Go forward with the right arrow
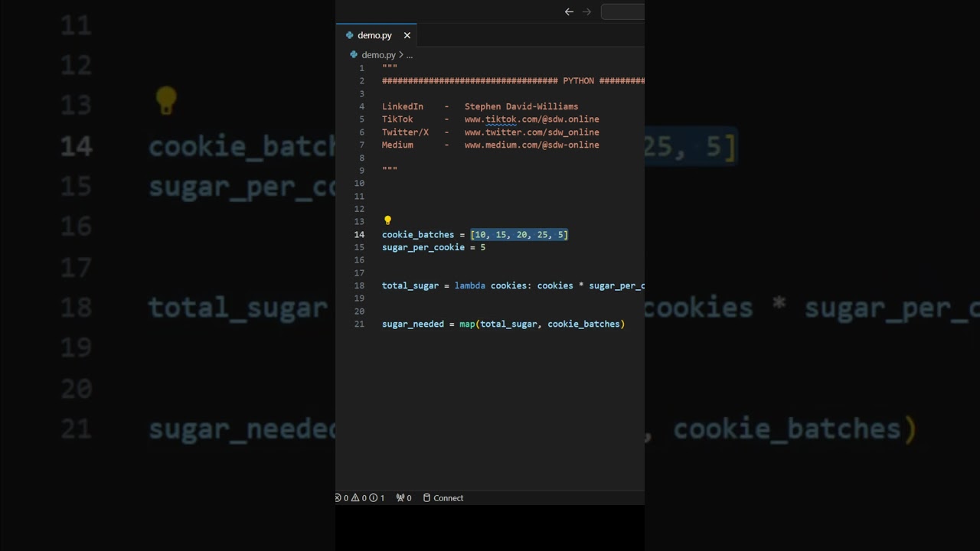Image resolution: width=980 pixels, height=551 pixels. tap(587, 11)
